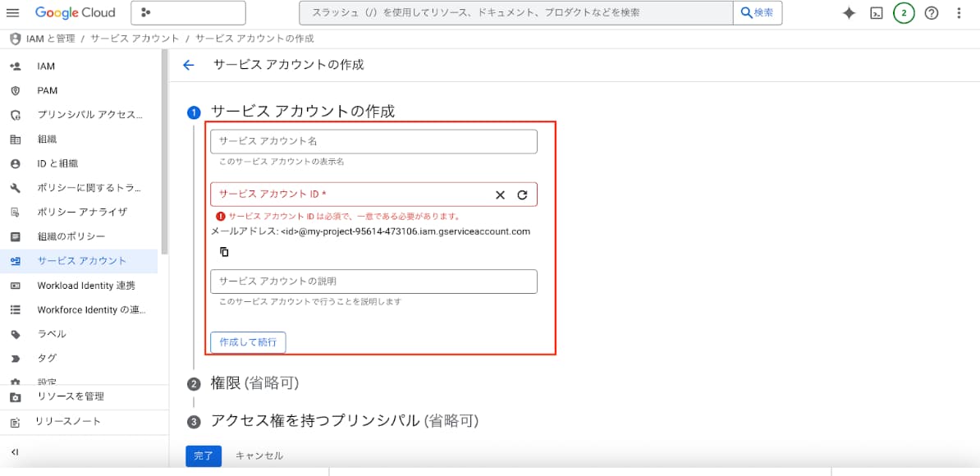Open the project selector dropdown
Viewport: 980px width, 476px height.
point(188,13)
